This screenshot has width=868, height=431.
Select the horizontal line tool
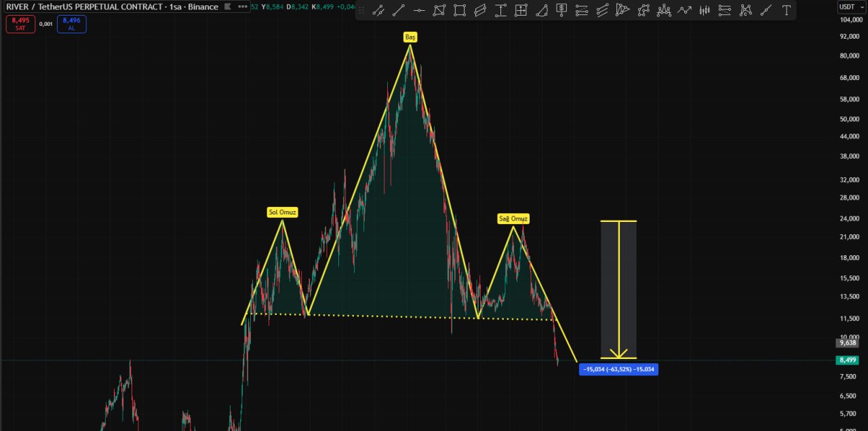point(419,10)
